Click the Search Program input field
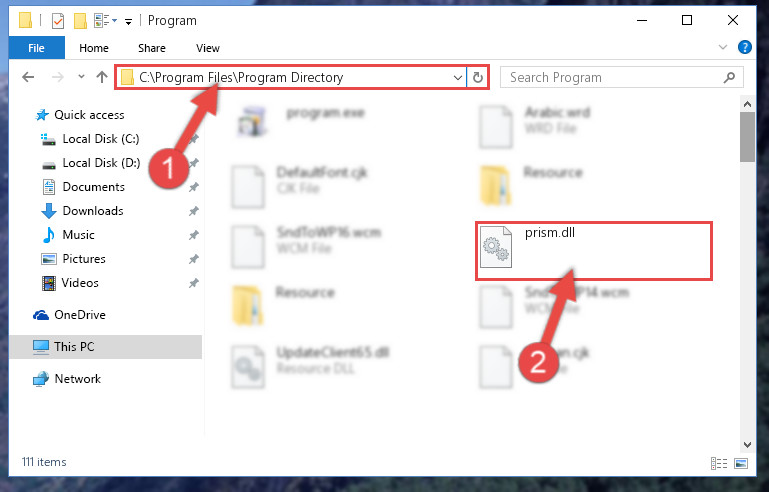Viewport: 769px width, 492px height. [621, 78]
